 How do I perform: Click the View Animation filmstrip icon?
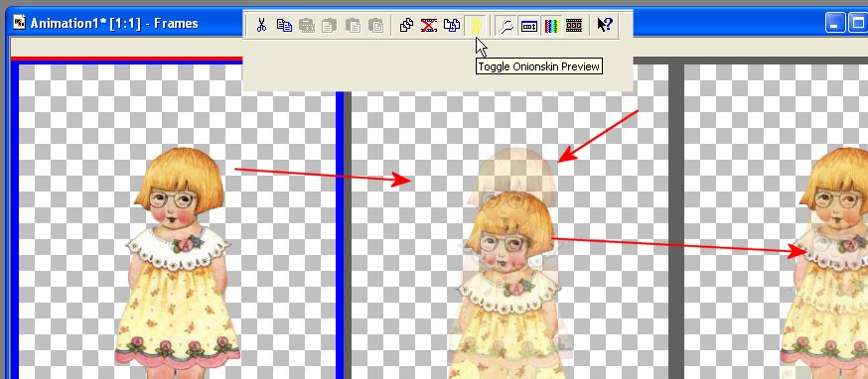tap(573, 25)
